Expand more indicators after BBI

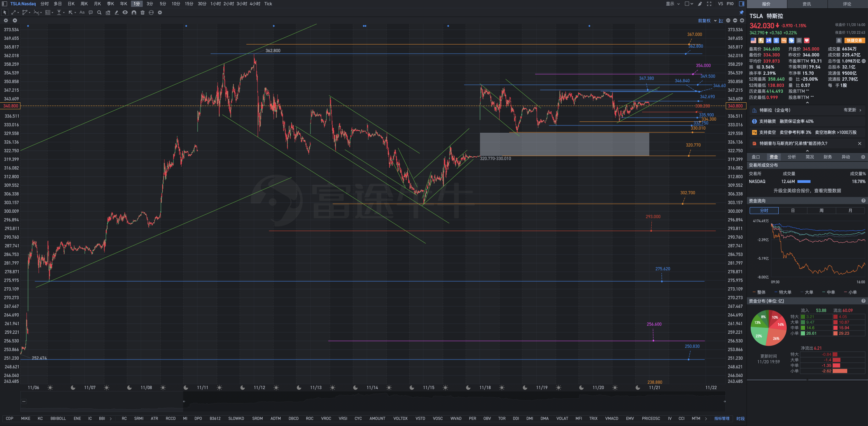coord(111,419)
